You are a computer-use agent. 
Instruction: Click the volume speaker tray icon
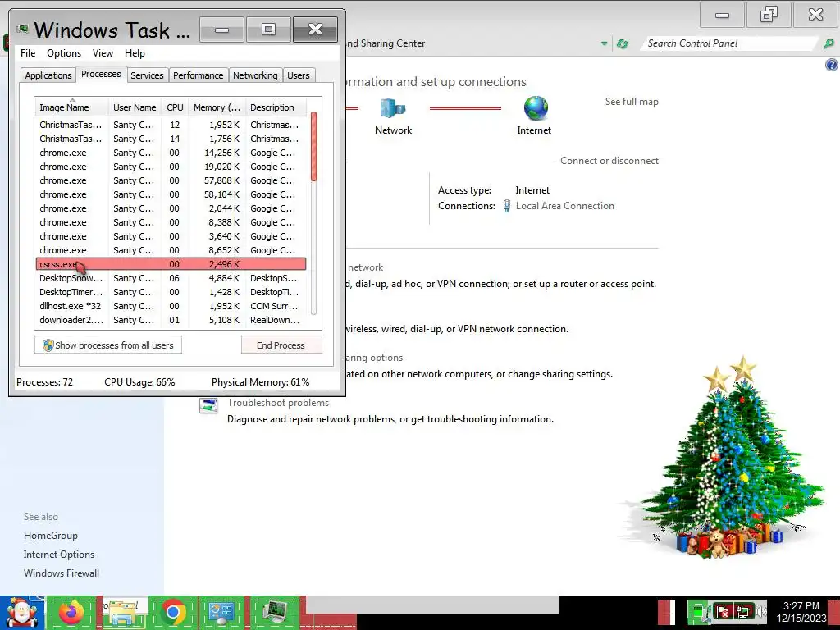tap(760, 611)
